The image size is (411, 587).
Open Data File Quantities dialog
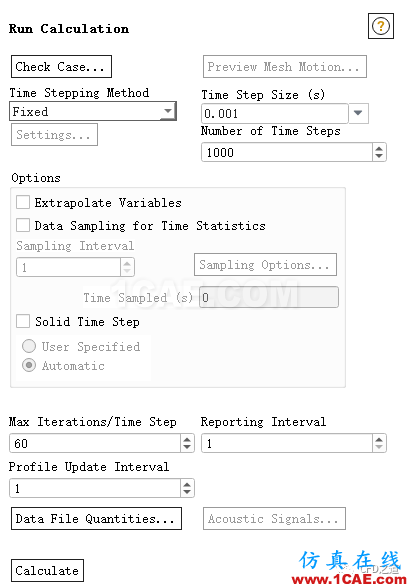[97, 518]
